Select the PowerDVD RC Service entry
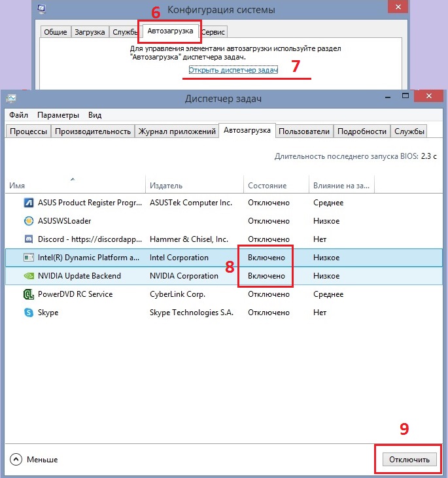The width and height of the screenshot is (448, 478). click(x=75, y=294)
